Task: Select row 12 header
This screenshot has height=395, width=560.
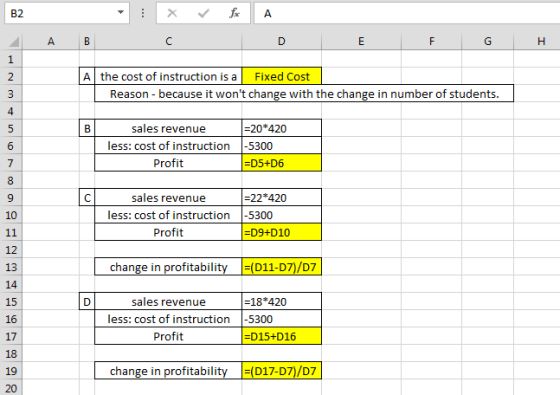Action: pyautogui.click(x=11, y=250)
